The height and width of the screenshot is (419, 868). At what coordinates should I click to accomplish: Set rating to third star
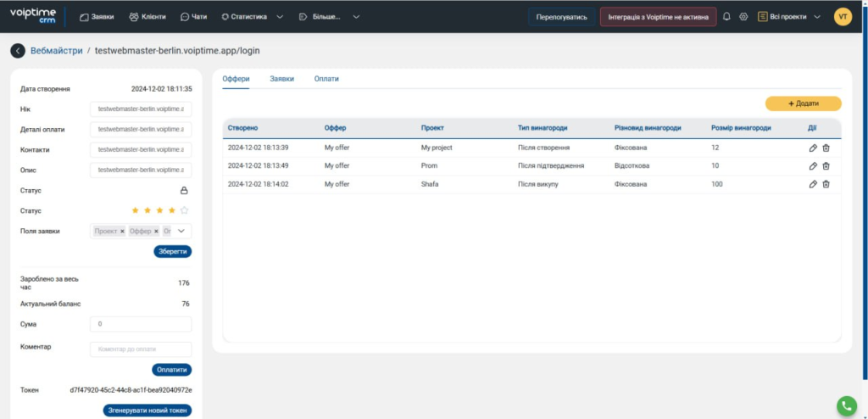159,210
